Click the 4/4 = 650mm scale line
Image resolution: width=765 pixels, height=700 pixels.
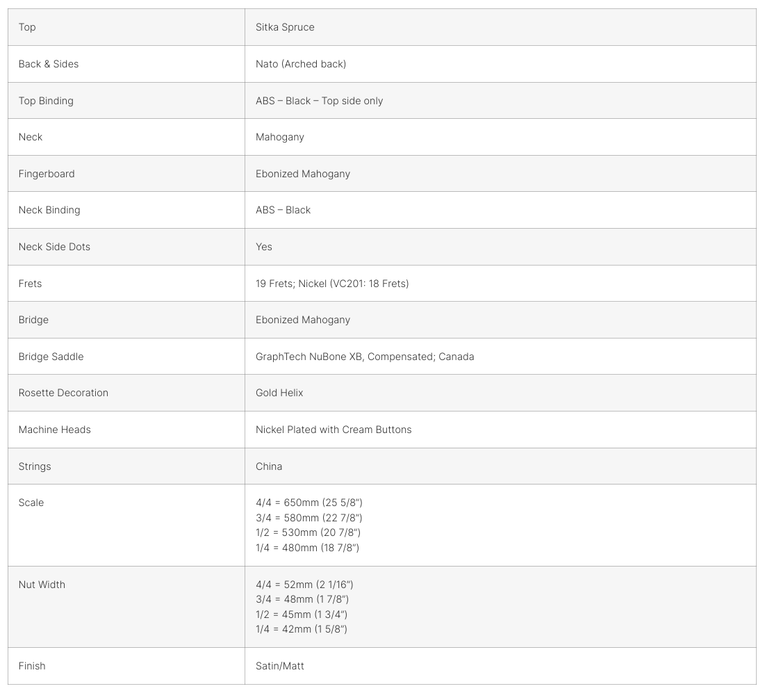point(309,503)
